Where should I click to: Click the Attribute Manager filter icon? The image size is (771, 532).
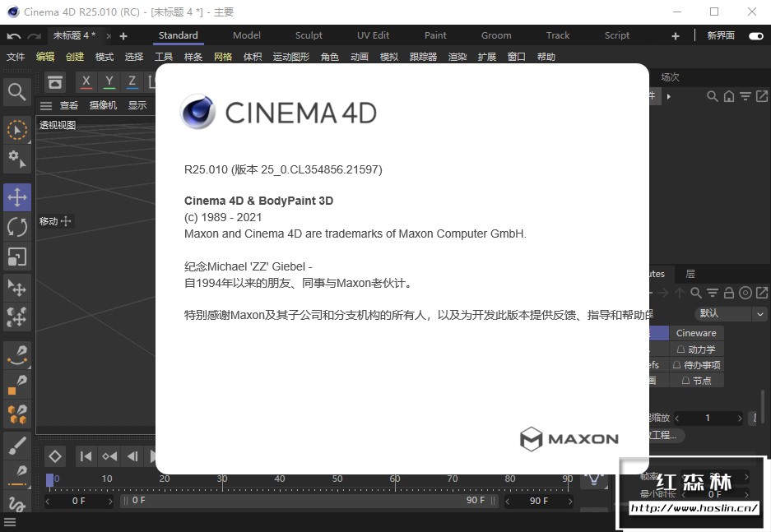(713, 294)
